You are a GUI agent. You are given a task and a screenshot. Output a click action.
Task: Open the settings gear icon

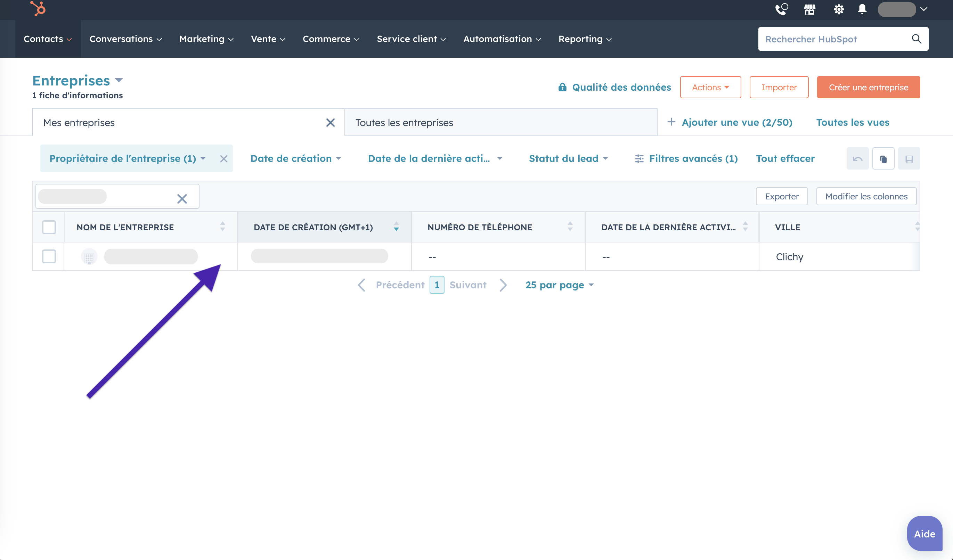(838, 9)
